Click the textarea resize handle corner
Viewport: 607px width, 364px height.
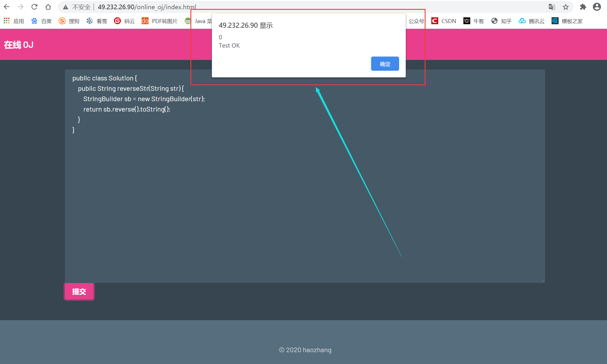click(x=543, y=281)
